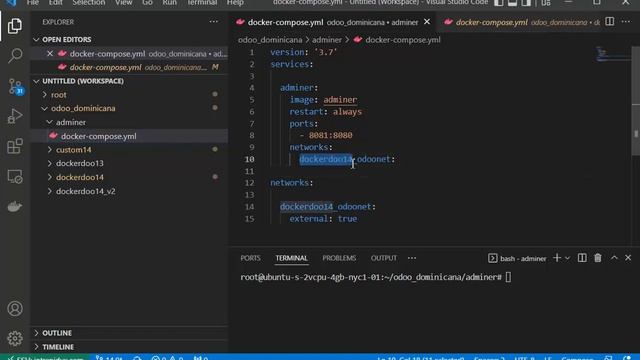
Task: Close docker-compose.yml in Open Editors list
Action: [50, 53]
